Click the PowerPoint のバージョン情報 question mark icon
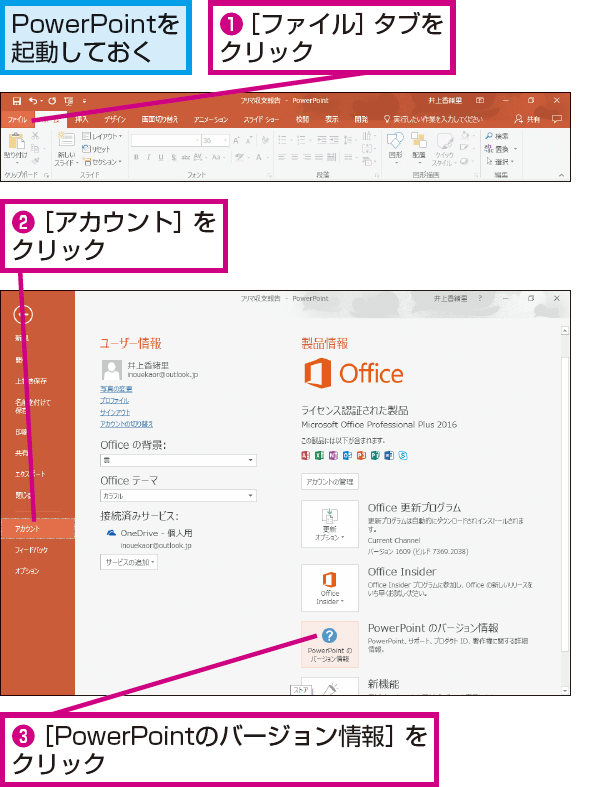600x787 pixels. pos(329,635)
